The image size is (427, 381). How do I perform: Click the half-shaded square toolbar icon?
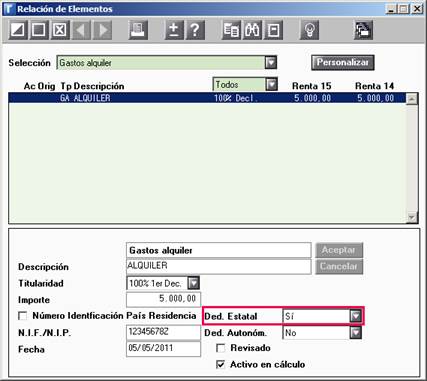pyautogui.click(x=18, y=30)
